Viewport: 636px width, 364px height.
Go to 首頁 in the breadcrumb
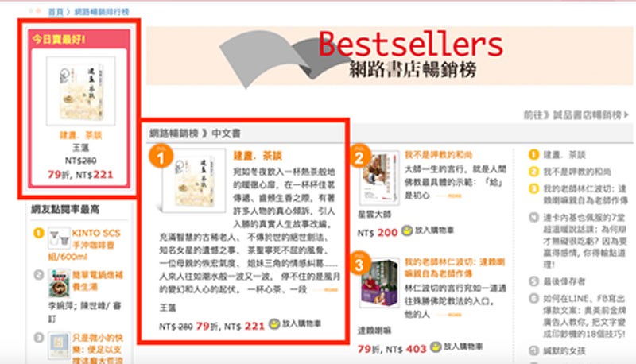click(56, 12)
